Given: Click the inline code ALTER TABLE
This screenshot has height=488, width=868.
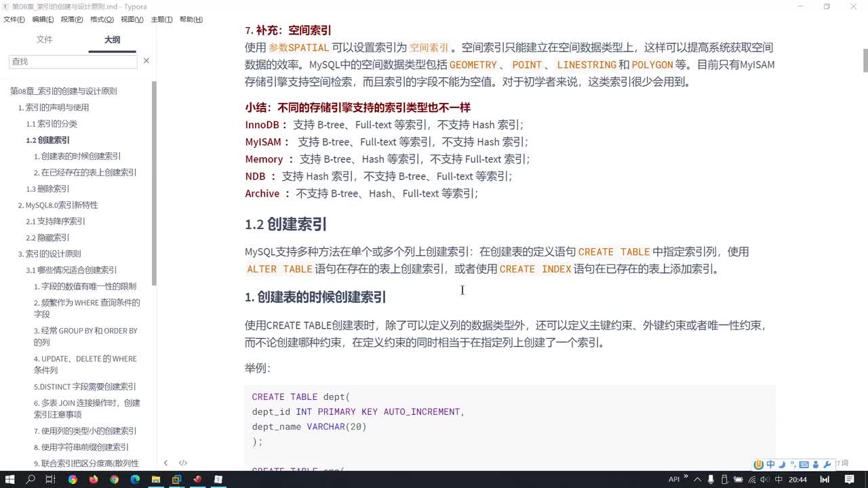Looking at the screenshot, I should point(279,269).
